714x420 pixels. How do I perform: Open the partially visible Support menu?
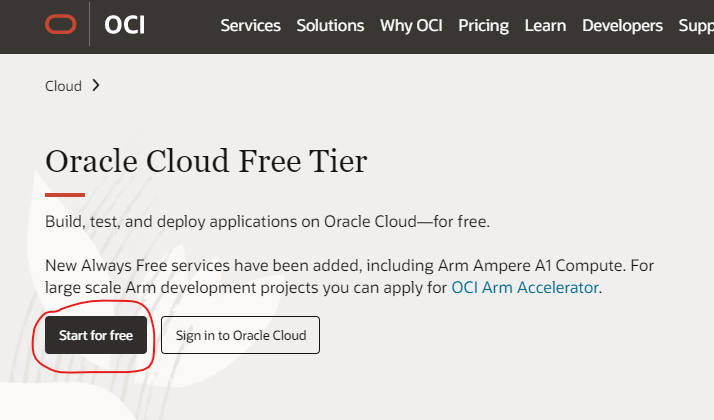click(696, 26)
